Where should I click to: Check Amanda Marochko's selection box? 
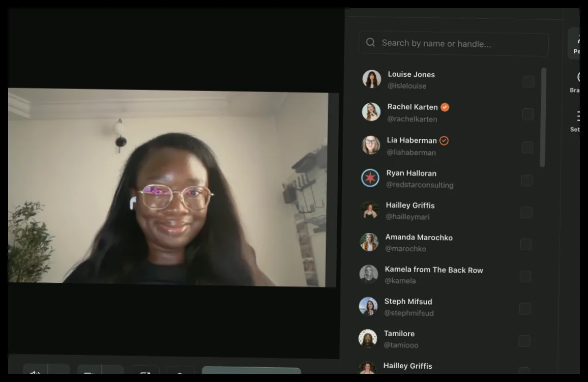pyautogui.click(x=526, y=245)
